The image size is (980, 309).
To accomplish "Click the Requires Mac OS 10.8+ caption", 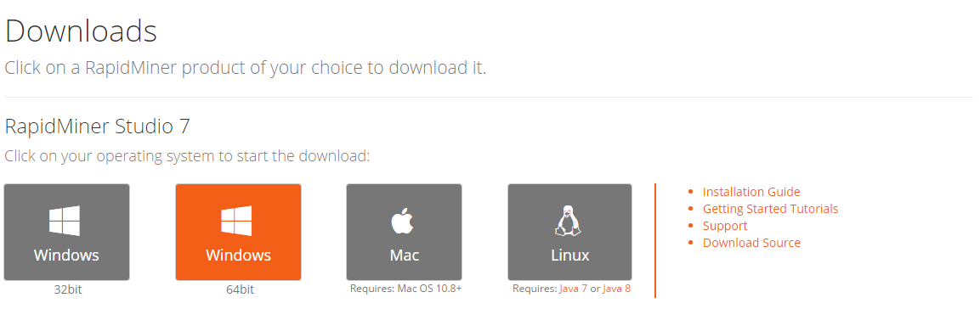I will (x=405, y=289).
